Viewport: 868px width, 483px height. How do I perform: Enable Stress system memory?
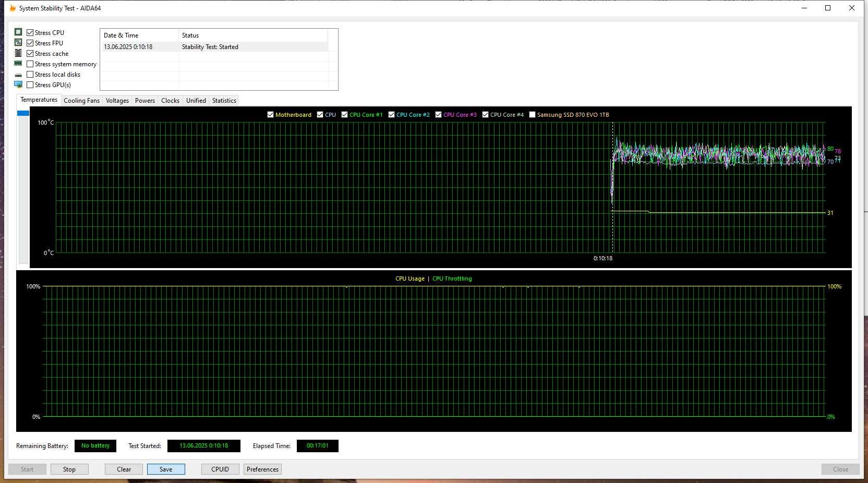point(30,64)
